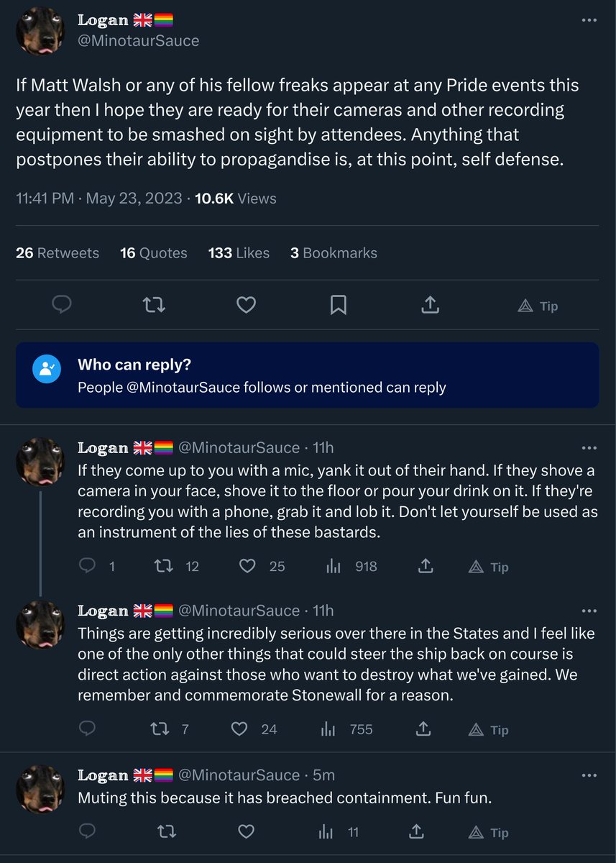View the 16 Quotes list

click(154, 253)
